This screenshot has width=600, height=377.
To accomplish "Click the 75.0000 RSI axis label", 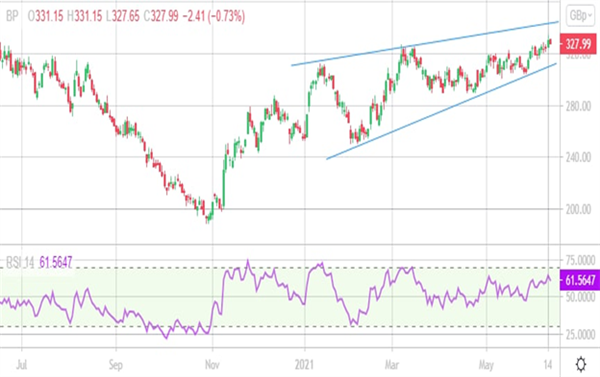I will click(580, 260).
